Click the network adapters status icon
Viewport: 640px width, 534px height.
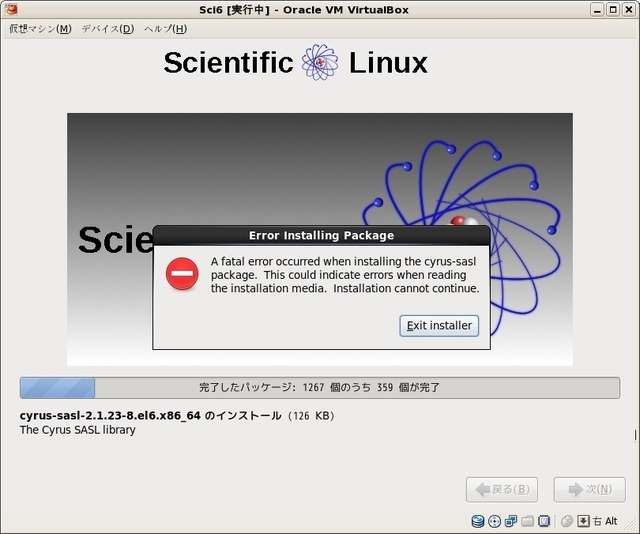511,521
